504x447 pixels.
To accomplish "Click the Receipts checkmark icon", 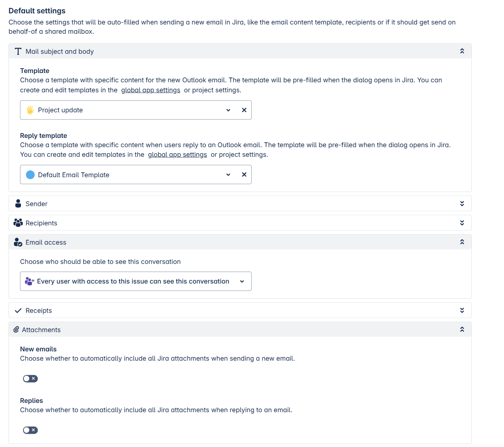I will [x=18, y=311].
